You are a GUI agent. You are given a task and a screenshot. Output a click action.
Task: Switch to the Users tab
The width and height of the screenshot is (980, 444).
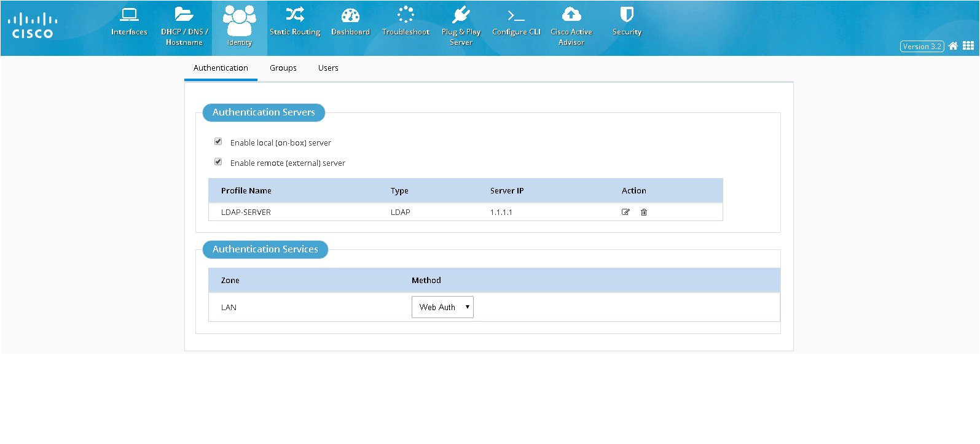coord(328,68)
